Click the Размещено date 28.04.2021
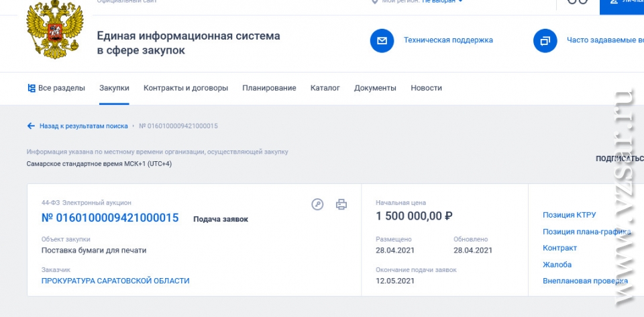 click(395, 250)
